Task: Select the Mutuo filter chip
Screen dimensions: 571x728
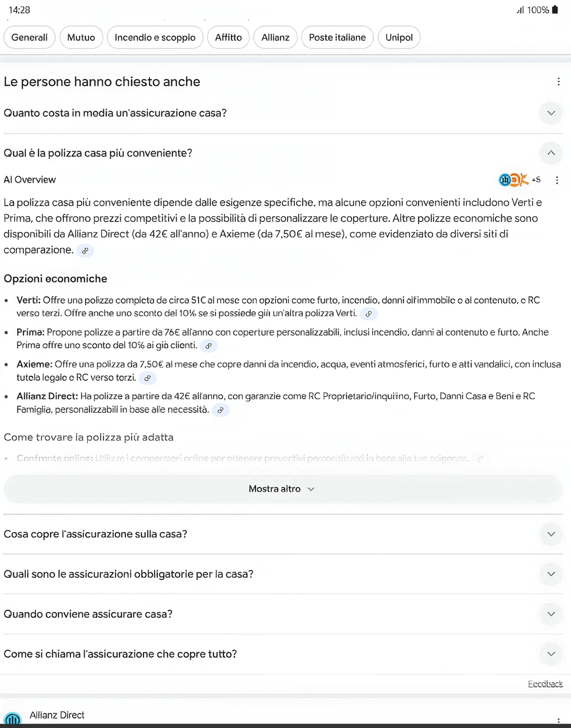Action: click(81, 38)
